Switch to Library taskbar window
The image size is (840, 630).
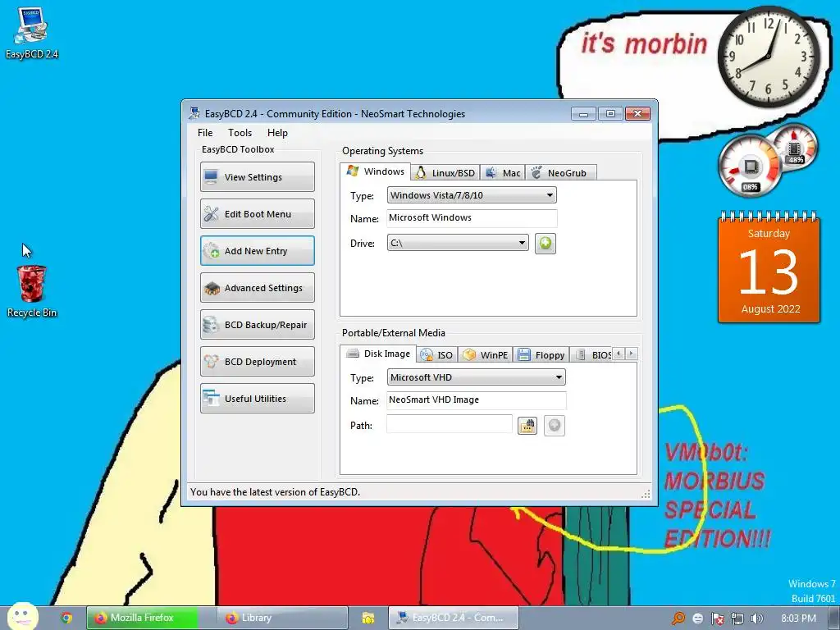point(282,618)
